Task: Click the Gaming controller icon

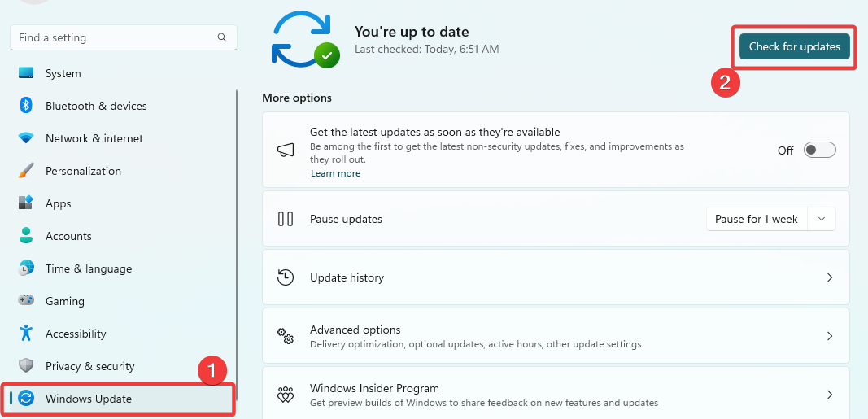Action: point(26,300)
